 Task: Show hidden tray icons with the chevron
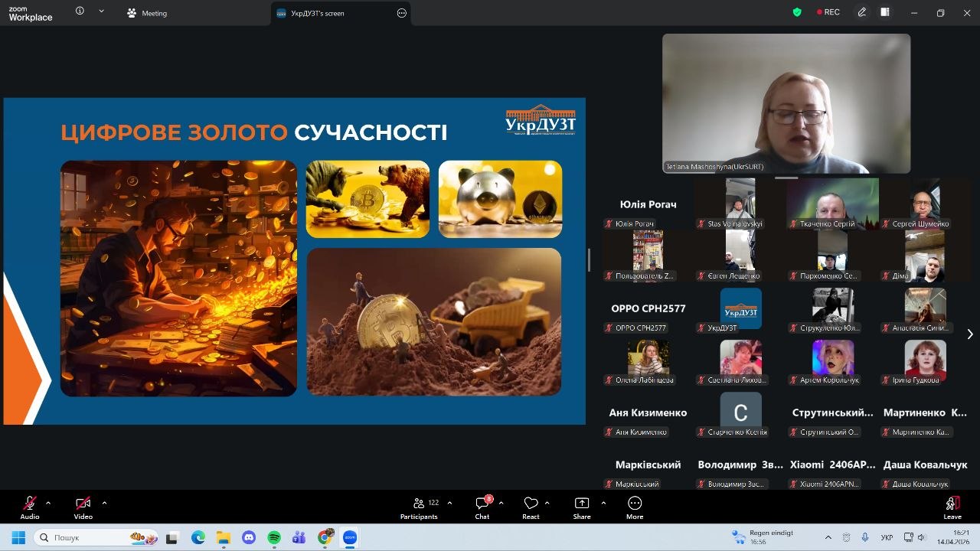tap(828, 537)
